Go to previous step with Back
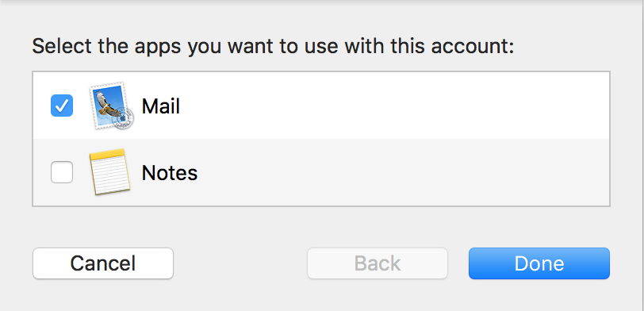This screenshot has height=311, width=644. click(x=378, y=263)
